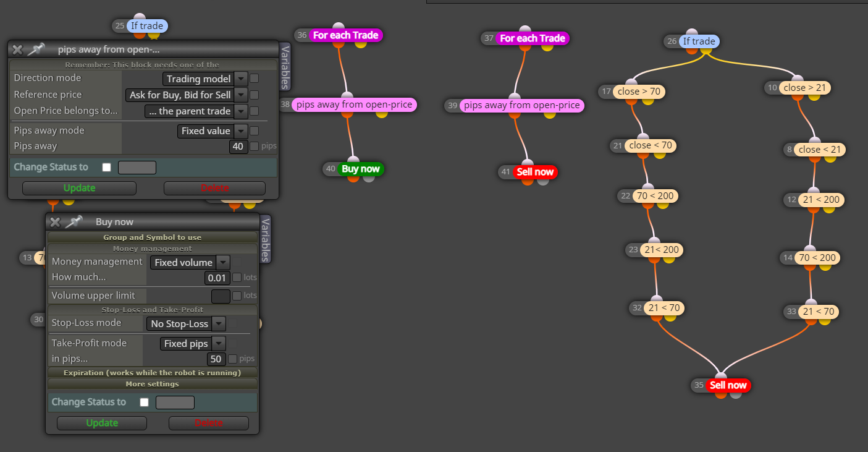
Task: Tick the lots checkbox beside Volume upper limit
Action: tap(237, 296)
